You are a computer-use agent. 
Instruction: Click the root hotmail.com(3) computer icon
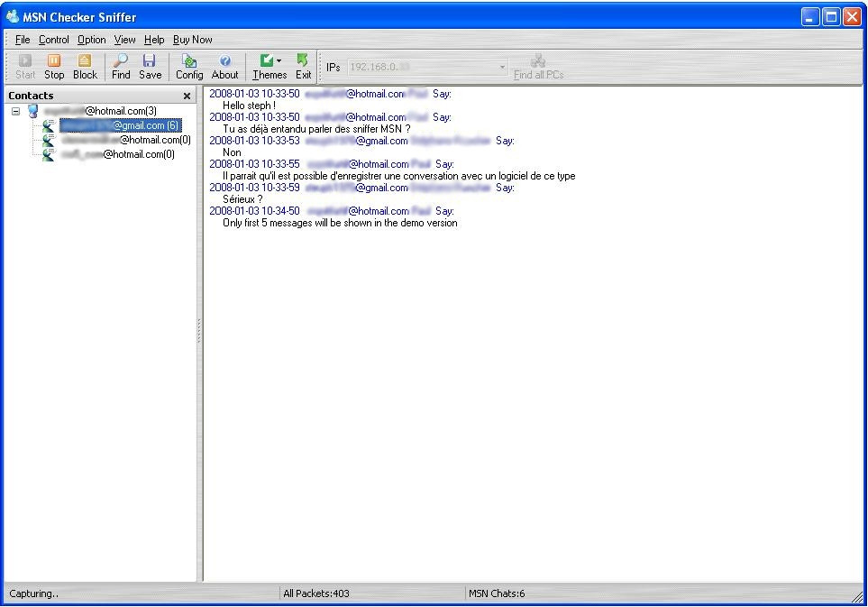pyautogui.click(x=33, y=111)
